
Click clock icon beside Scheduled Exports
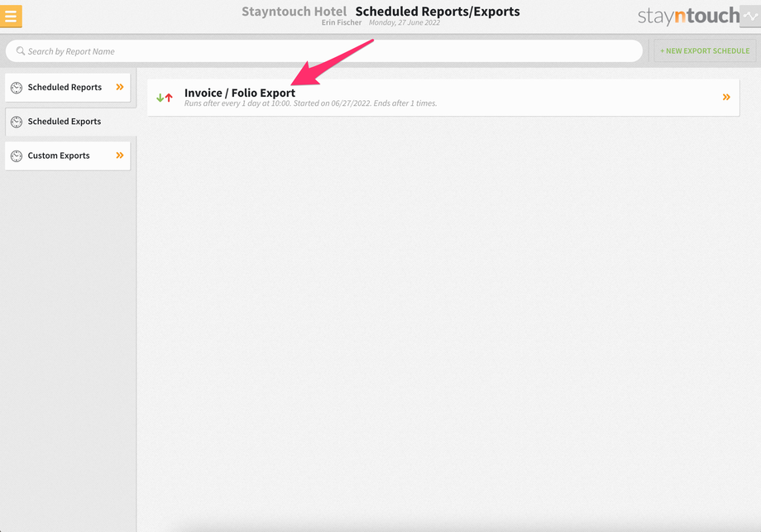[x=17, y=122]
